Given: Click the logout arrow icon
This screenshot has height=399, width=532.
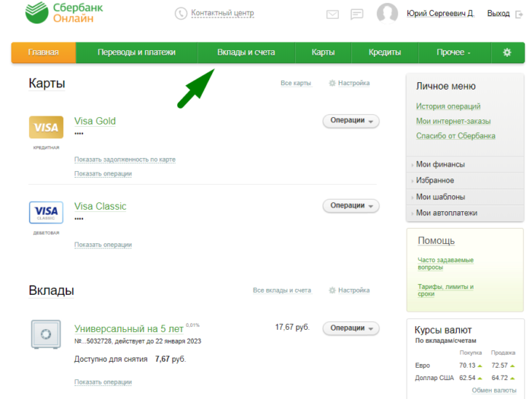Looking at the screenshot, I should coord(519,14).
